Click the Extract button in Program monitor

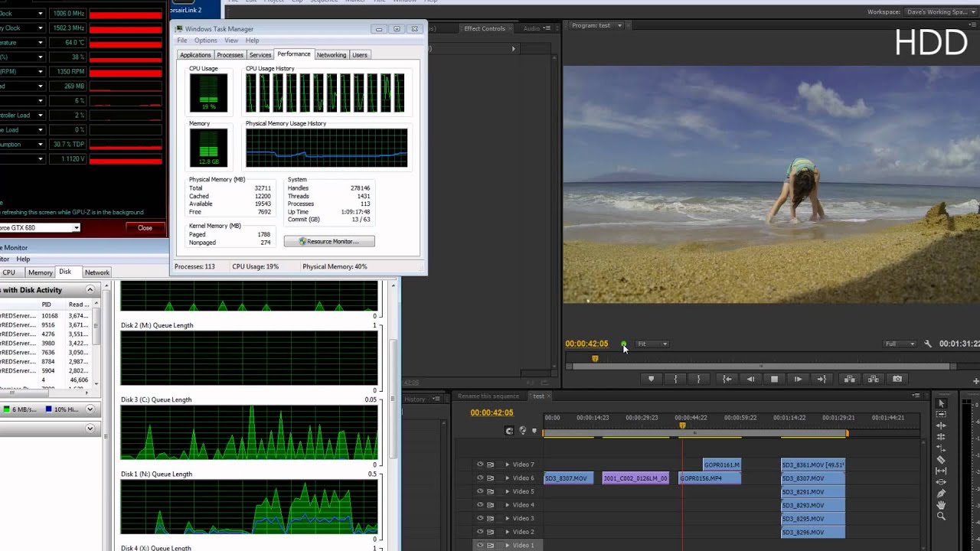coord(874,379)
